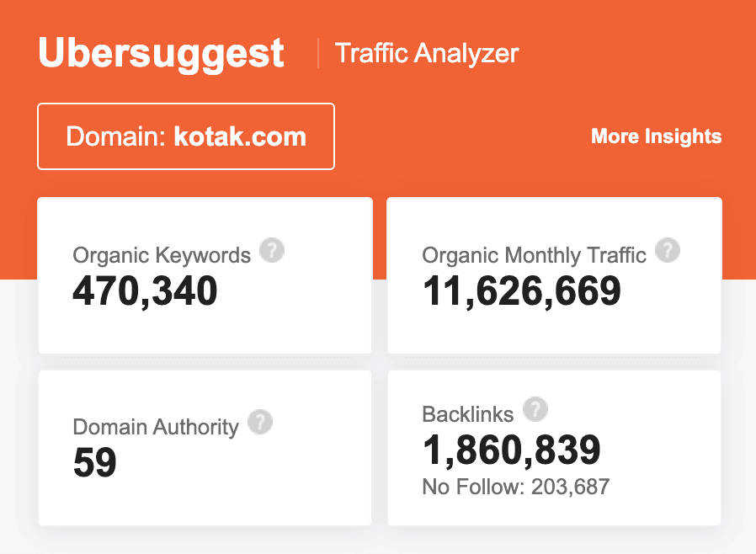The width and height of the screenshot is (756, 554).
Task: Select the Organic Keywords card
Action: (x=205, y=275)
